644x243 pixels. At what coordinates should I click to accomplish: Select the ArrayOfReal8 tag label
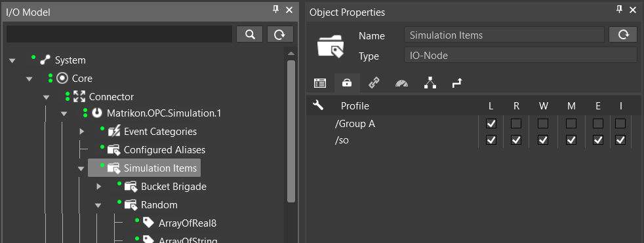[x=188, y=223]
